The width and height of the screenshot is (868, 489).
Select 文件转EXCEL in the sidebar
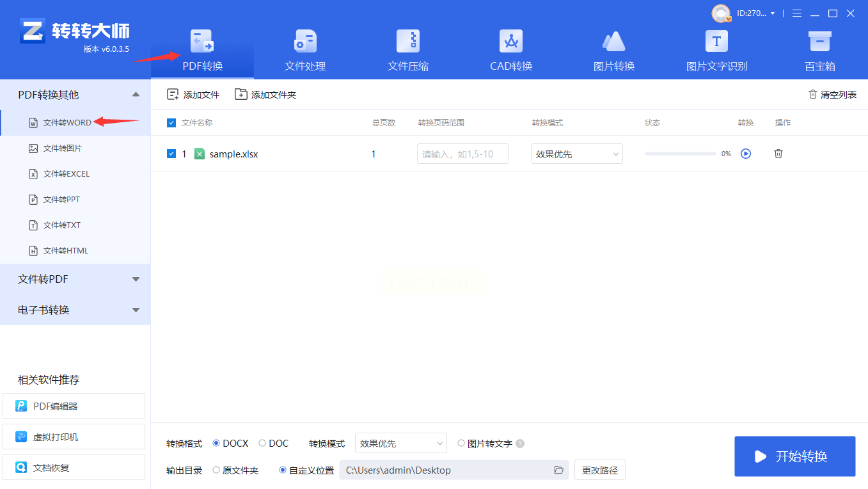[67, 174]
